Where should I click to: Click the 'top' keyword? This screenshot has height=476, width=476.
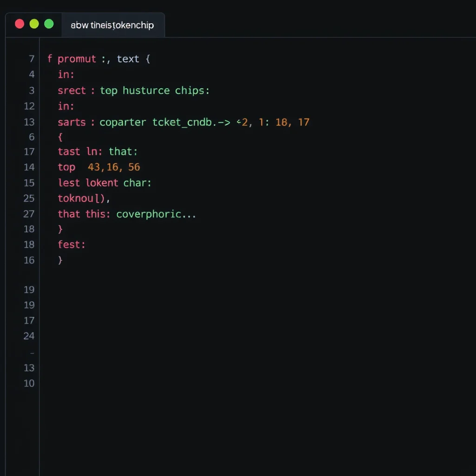point(66,167)
